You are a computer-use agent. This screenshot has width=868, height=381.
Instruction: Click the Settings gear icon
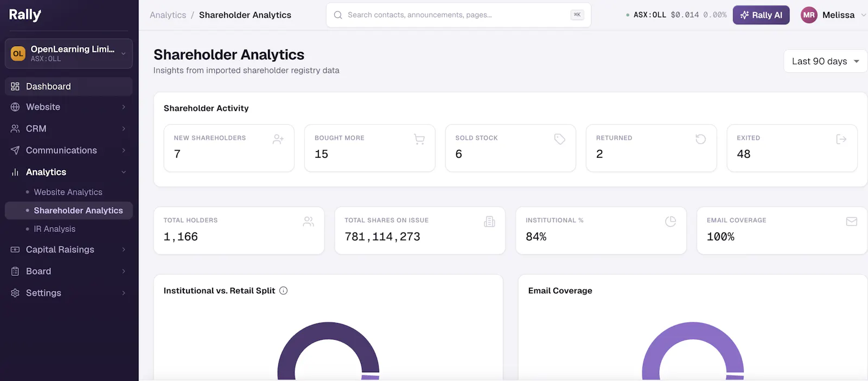tap(15, 293)
